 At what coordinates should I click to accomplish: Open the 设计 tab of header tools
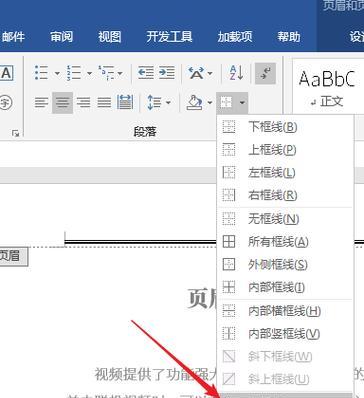[356, 36]
